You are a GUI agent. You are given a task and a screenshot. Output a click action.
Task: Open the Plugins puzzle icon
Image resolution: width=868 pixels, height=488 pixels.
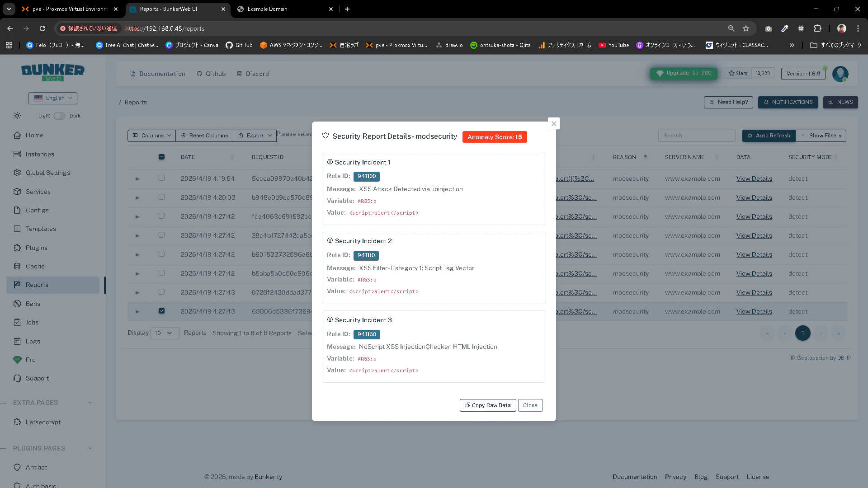[x=17, y=248]
